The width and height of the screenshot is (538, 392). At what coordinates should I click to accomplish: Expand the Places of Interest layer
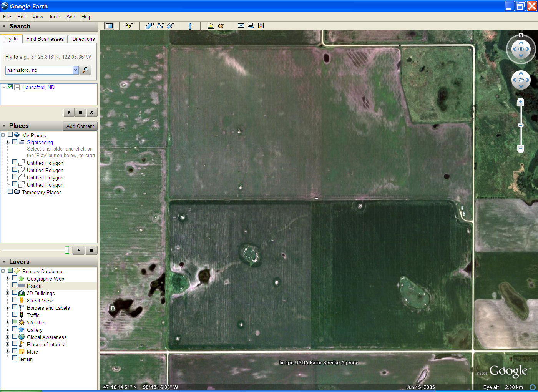(7, 344)
